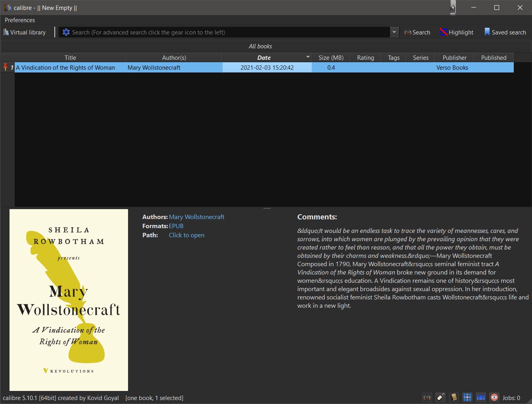Toggle the Tag browser tag icon
532x404 pixels.
tap(440, 398)
